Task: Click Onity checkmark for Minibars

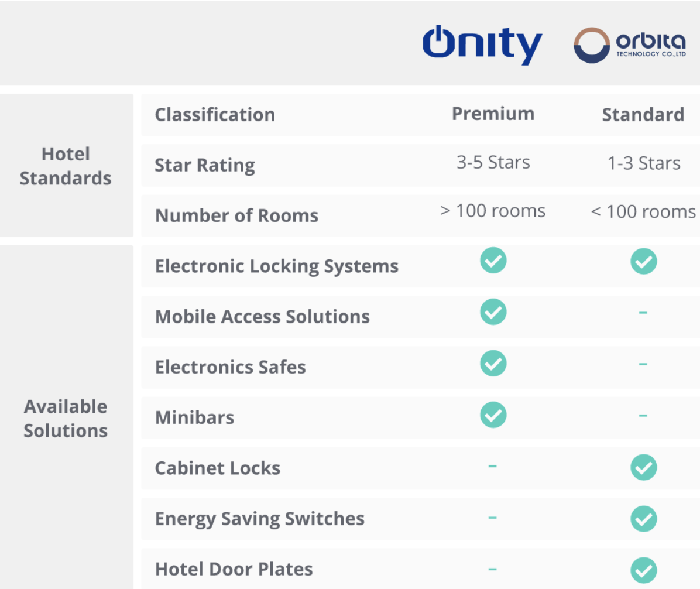Action: (493, 415)
